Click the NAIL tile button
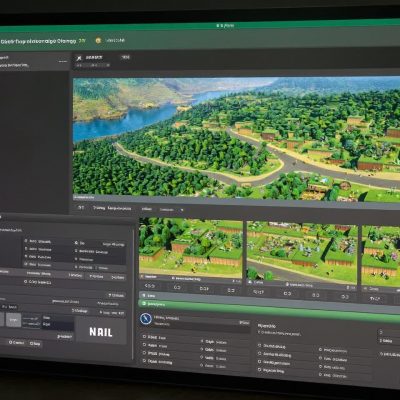Viewport: 400px width, 400px height. 101,331
